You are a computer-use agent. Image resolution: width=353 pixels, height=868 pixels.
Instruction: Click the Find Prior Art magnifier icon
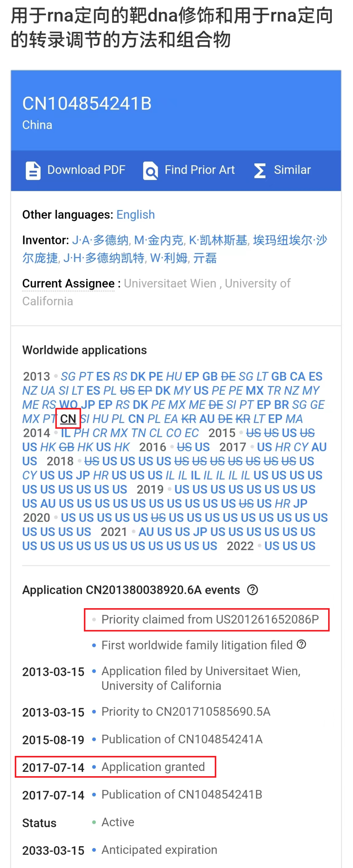tap(150, 171)
